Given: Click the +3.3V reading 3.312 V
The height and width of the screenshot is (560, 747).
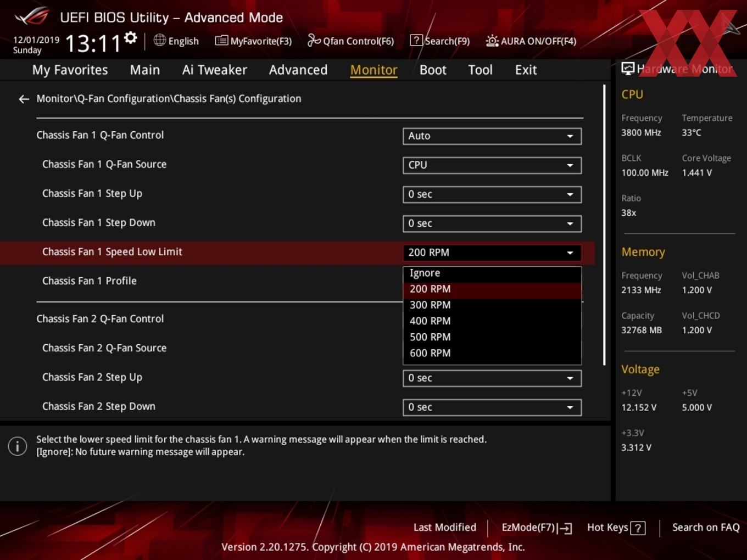Looking at the screenshot, I should pyautogui.click(x=636, y=447).
